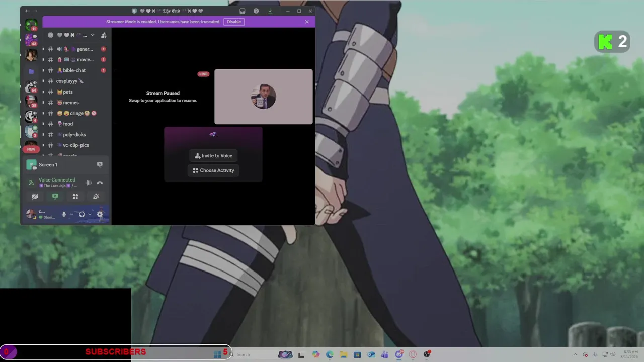Mute the microphone in user panel
Image resolution: width=644 pixels, height=362 pixels.
pyautogui.click(x=64, y=214)
